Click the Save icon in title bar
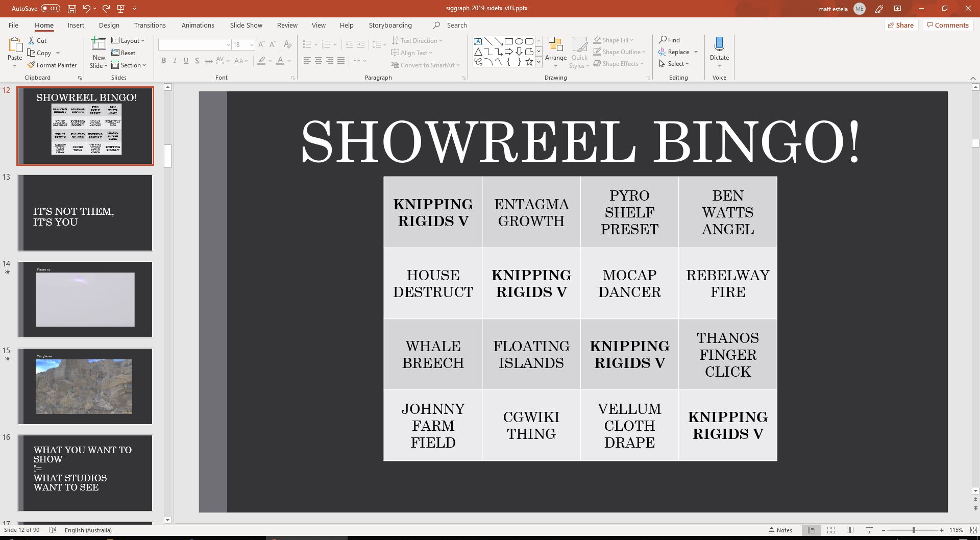This screenshot has height=540, width=980. pos(72,9)
